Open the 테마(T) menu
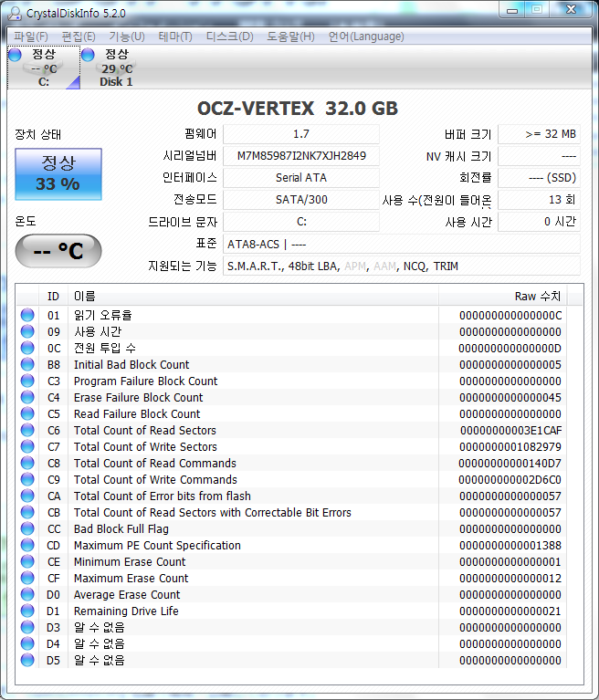 175,37
